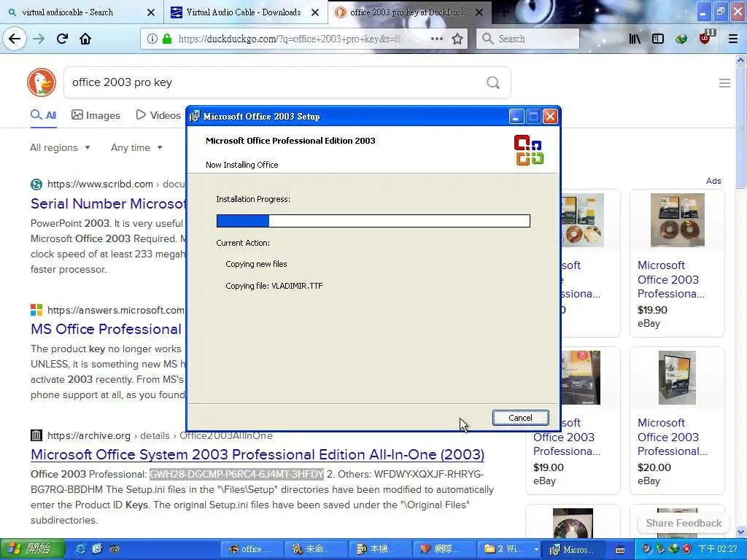Open the Firefox Library icon

click(635, 39)
